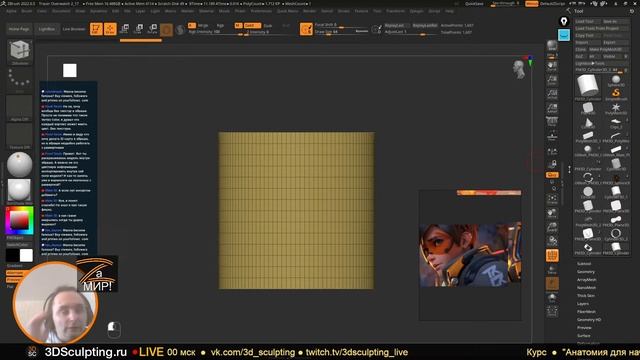Toggle Perspective (Persp) view
Image resolution: width=640 pixels, height=360 pixels.
tap(552, 122)
